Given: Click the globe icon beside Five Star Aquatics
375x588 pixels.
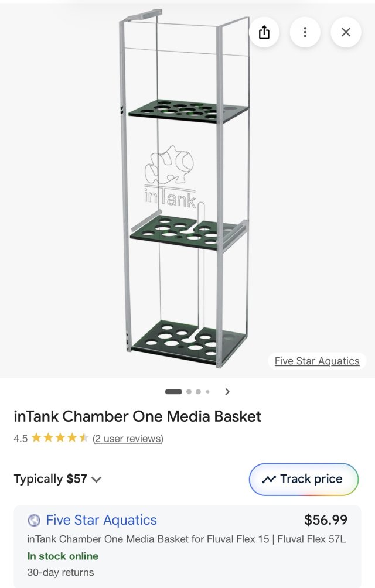Looking at the screenshot, I should [34, 520].
